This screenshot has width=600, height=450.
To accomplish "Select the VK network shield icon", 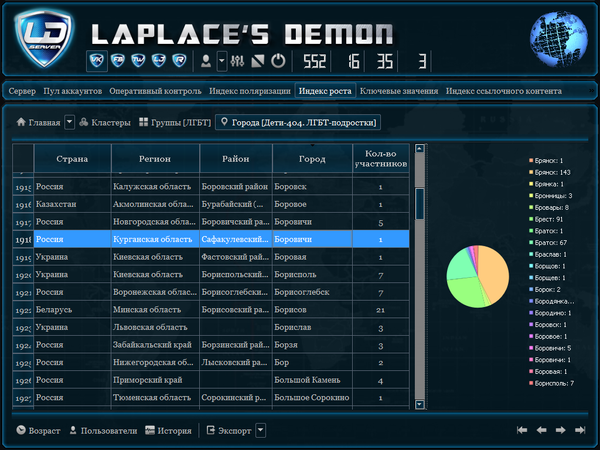I will click(x=96, y=61).
